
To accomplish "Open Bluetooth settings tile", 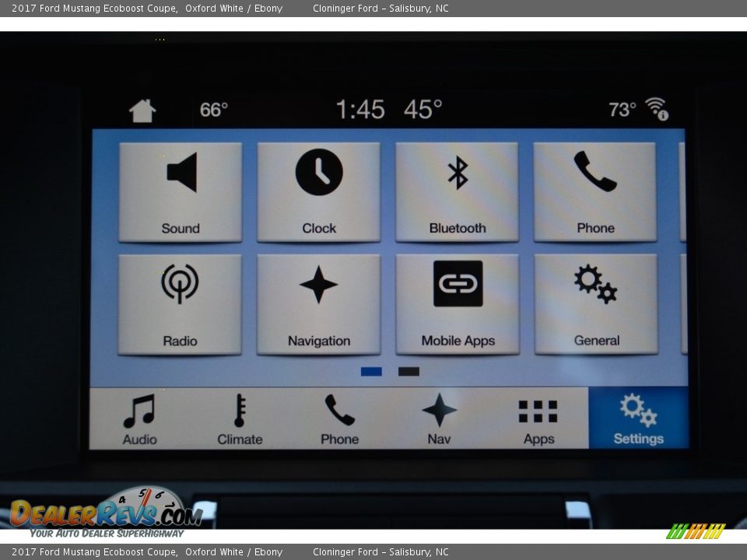I will 457,192.
